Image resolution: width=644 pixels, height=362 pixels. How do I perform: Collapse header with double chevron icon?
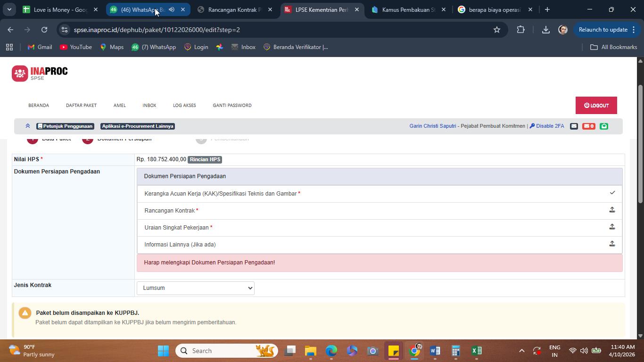click(28, 126)
